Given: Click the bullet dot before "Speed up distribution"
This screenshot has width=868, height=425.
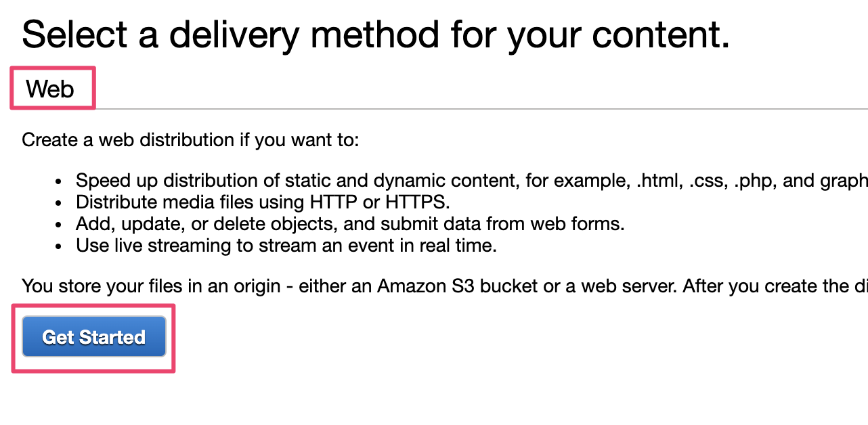Looking at the screenshot, I should [x=60, y=182].
